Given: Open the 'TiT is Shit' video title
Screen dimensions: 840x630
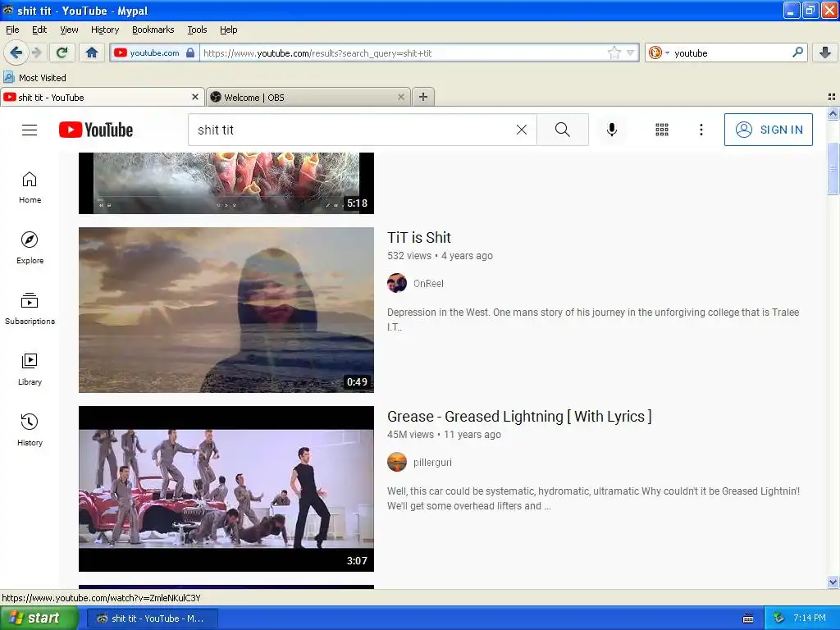Looking at the screenshot, I should point(419,237).
